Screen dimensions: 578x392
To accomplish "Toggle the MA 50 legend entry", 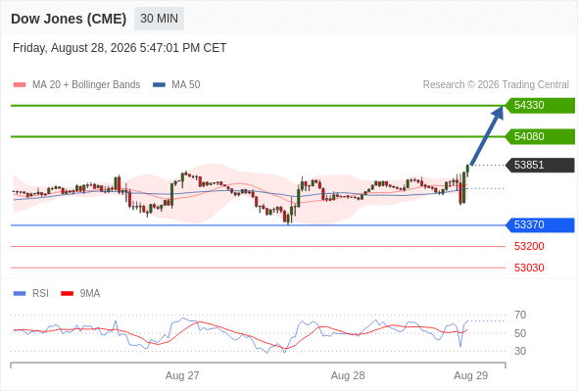I will coord(176,85).
